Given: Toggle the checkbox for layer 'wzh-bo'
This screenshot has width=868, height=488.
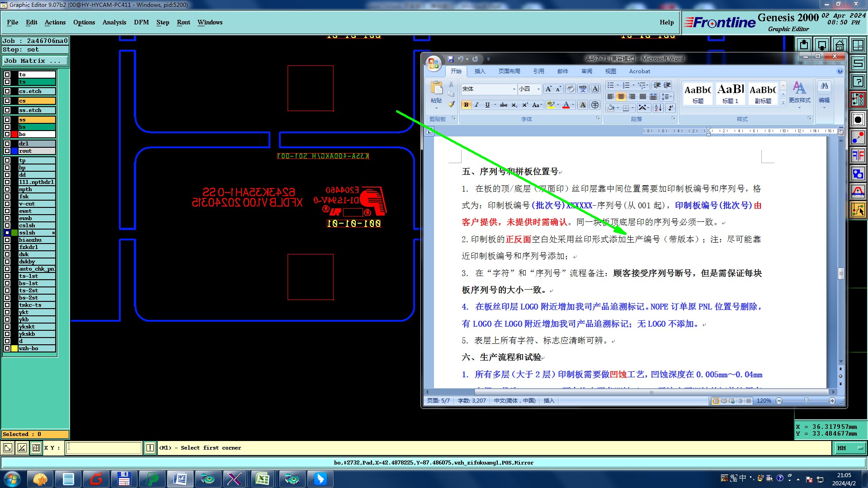Looking at the screenshot, I should tap(7, 348).
